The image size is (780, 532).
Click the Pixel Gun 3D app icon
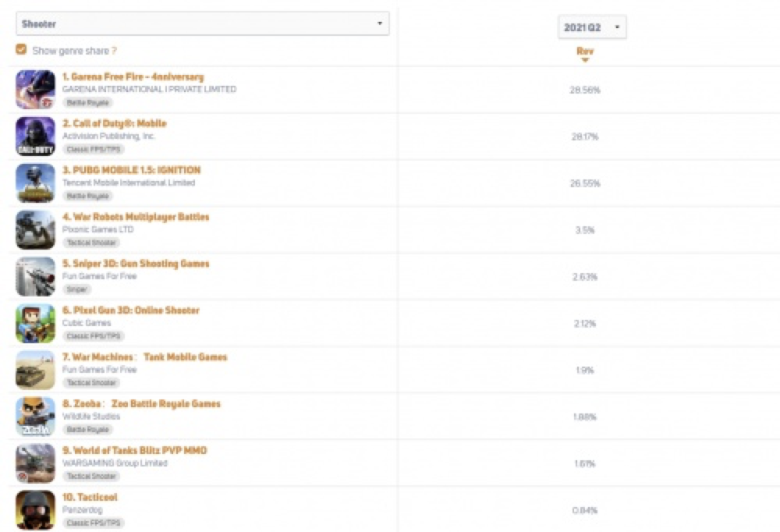click(35, 324)
